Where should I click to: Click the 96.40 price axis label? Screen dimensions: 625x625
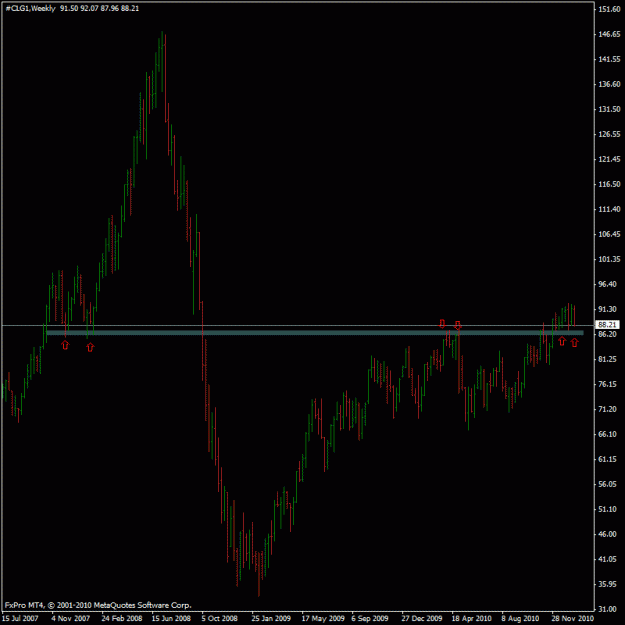(x=607, y=284)
